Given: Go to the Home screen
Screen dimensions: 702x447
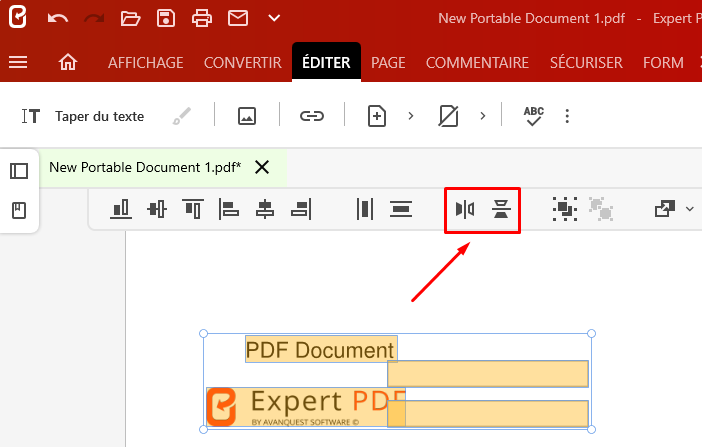Looking at the screenshot, I should pyautogui.click(x=68, y=62).
